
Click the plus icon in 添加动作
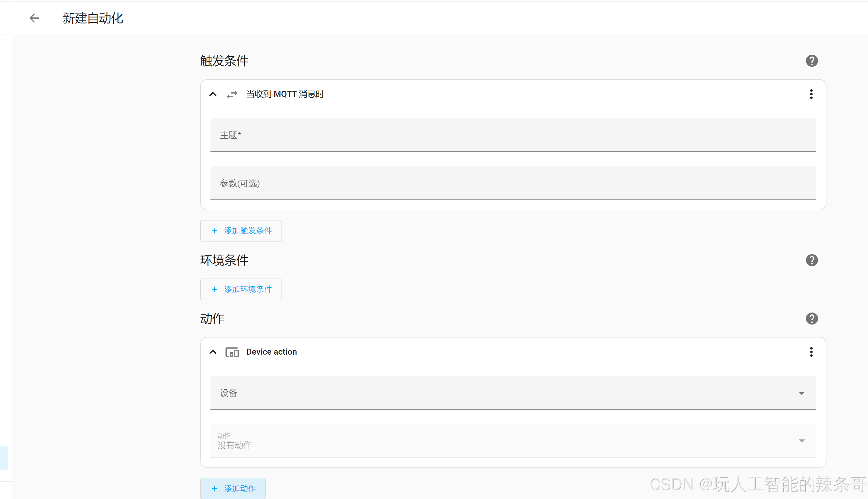click(x=215, y=488)
